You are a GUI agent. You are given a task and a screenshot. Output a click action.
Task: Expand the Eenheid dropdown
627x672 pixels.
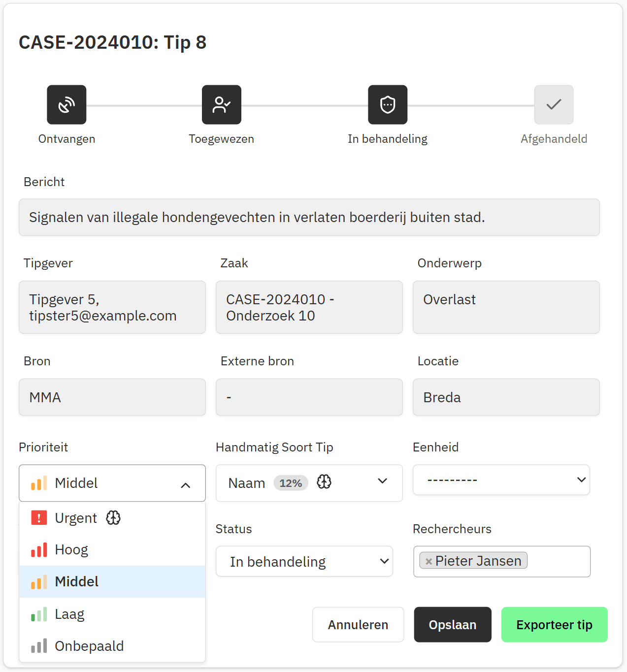(581, 480)
